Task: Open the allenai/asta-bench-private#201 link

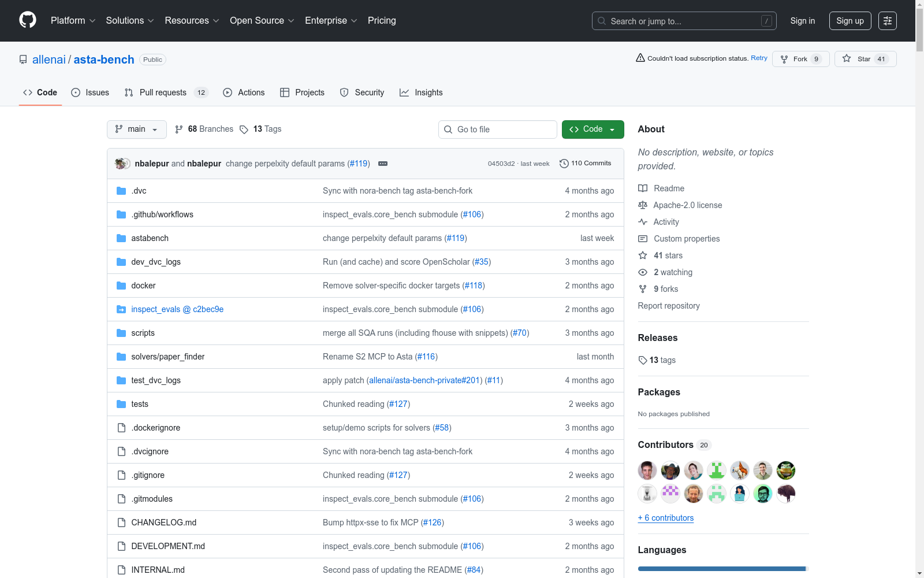Action: pos(424,380)
